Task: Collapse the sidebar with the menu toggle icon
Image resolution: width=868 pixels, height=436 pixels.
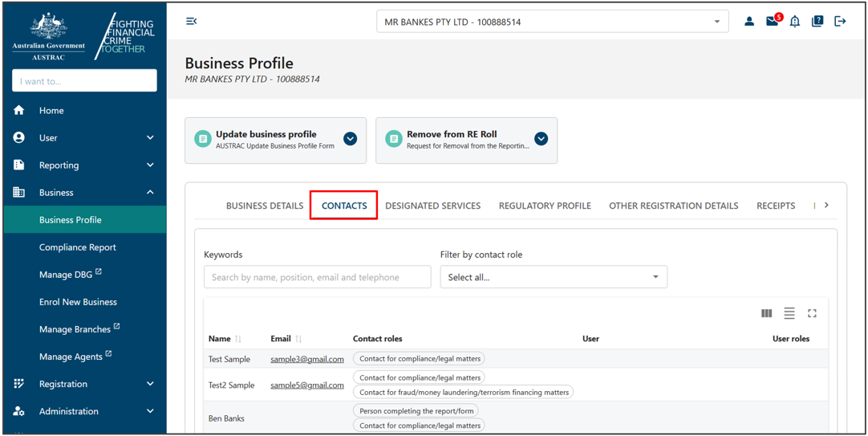Action: 192,21
